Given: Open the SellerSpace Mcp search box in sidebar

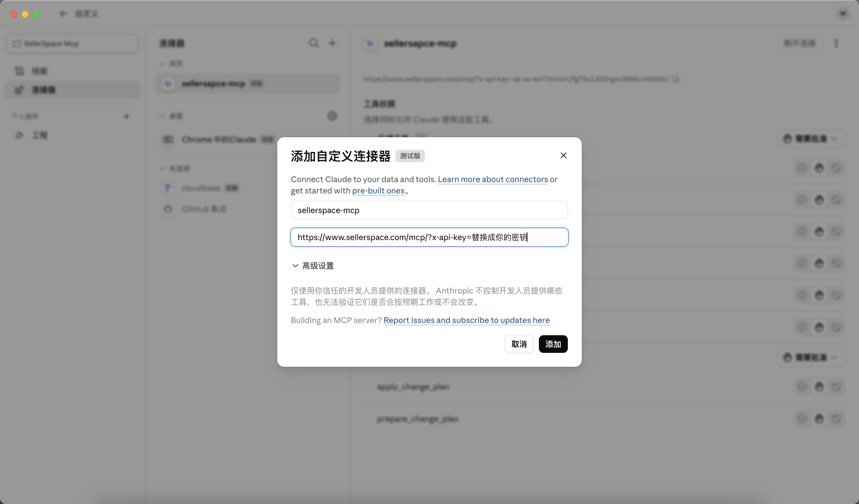Looking at the screenshot, I should tap(73, 43).
